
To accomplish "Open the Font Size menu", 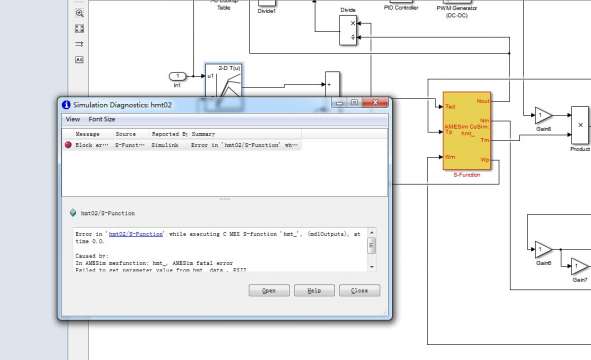I will [x=102, y=119].
